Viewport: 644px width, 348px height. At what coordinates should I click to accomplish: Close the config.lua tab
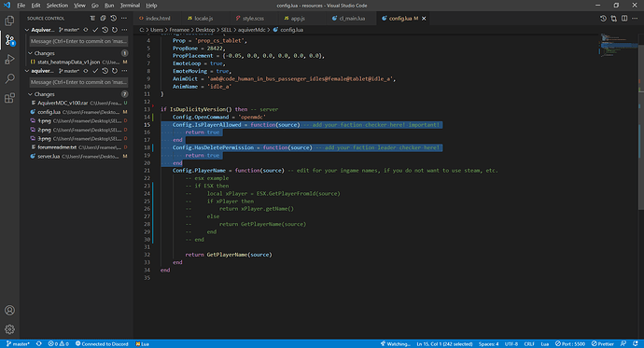pyautogui.click(x=424, y=19)
